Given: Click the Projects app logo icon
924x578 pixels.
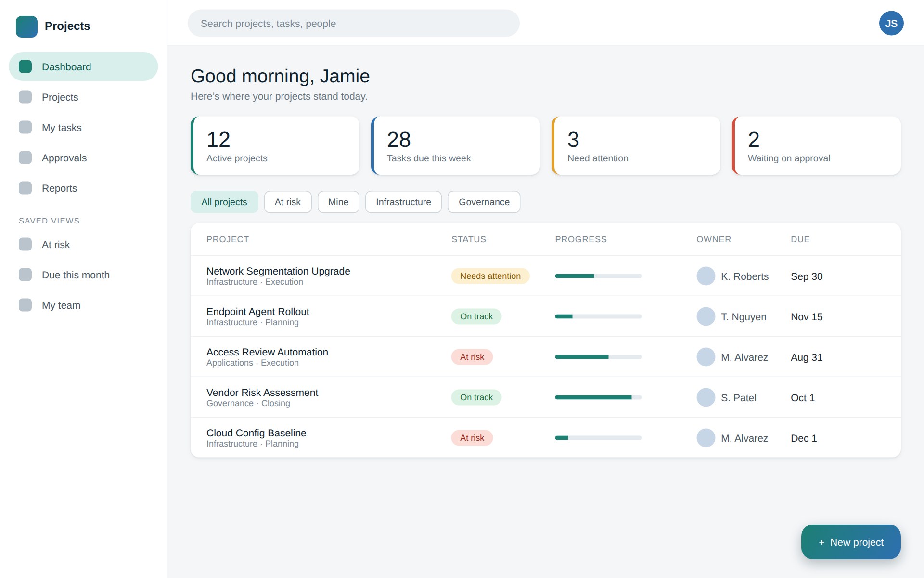Looking at the screenshot, I should coord(26,26).
